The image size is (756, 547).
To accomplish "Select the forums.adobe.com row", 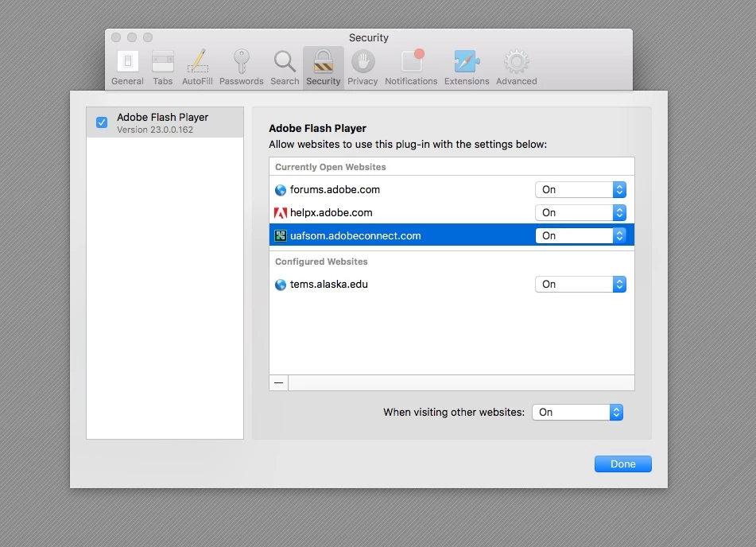I will point(452,189).
